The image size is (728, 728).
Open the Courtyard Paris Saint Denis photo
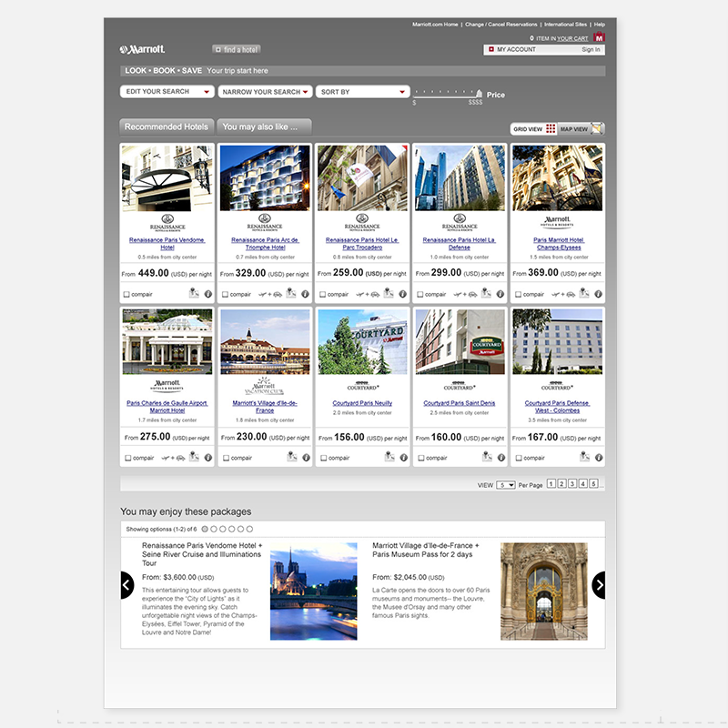[x=460, y=342]
